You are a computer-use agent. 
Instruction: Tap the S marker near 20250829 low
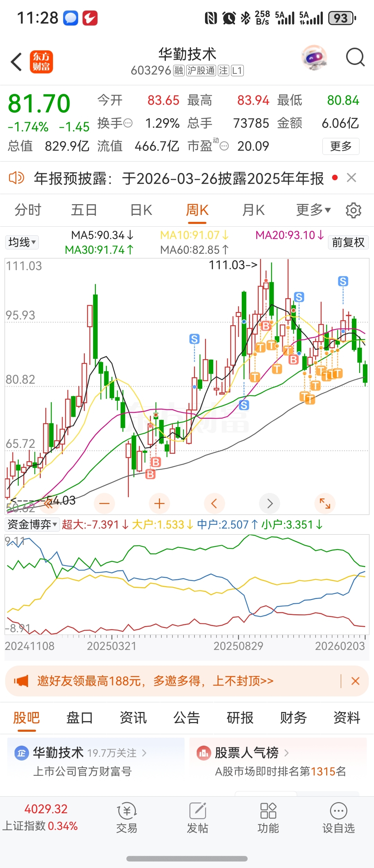(244, 405)
